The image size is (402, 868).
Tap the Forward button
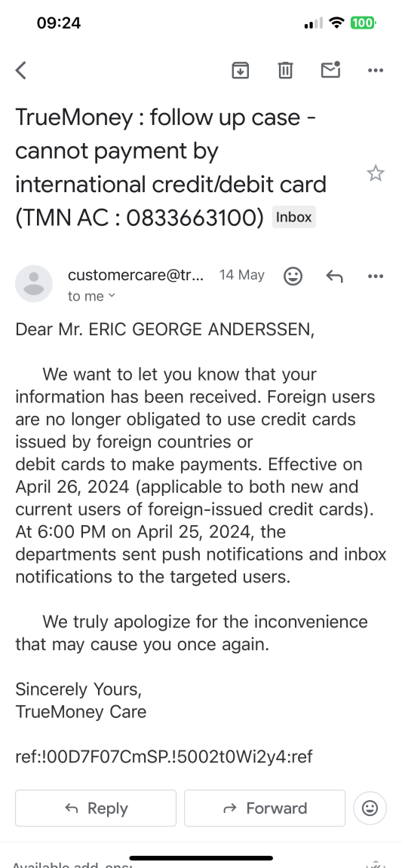coord(265,808)
